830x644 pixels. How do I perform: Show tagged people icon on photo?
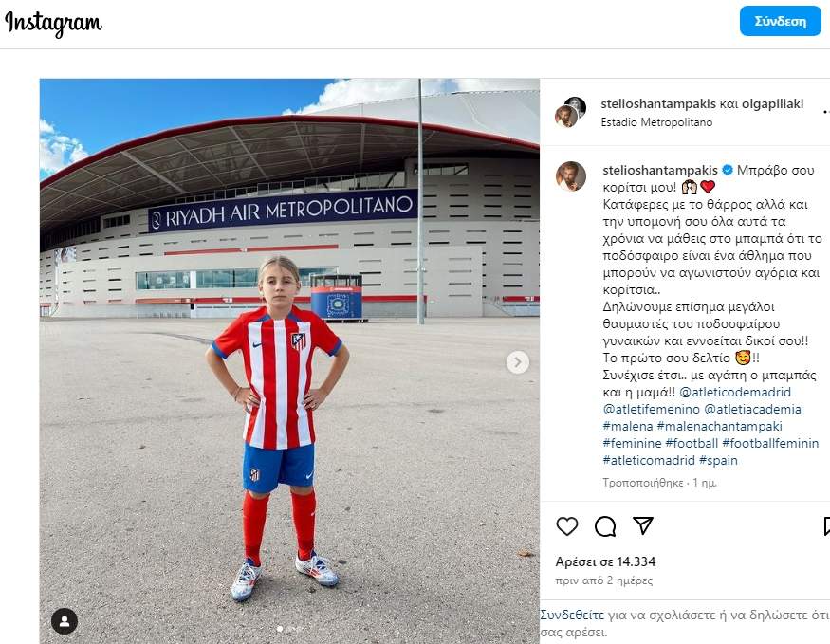tap(65, 621)
